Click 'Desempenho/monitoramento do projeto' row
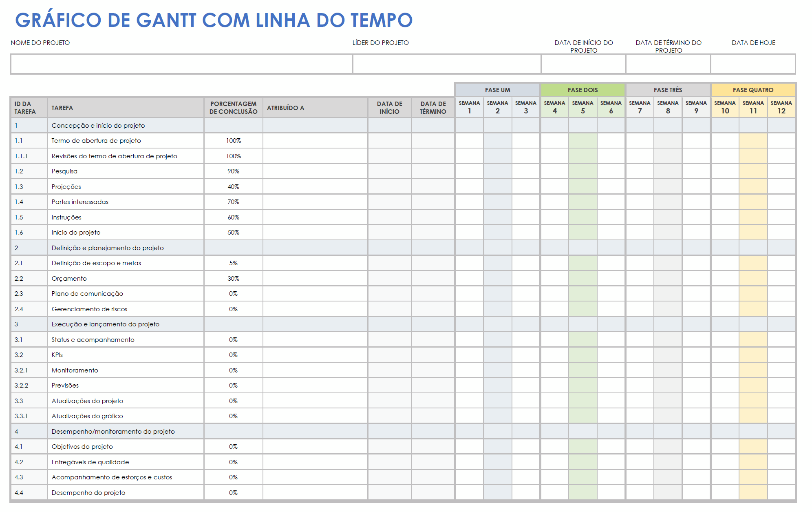This screenshot has height=512, width=812. click(x=403, y=431)
